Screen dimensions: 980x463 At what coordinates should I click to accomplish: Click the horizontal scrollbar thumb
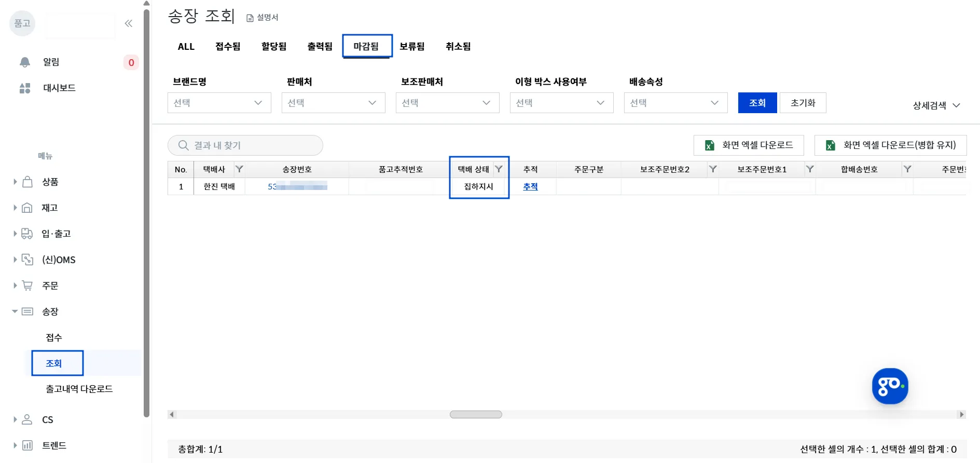(x=476, y=415)
